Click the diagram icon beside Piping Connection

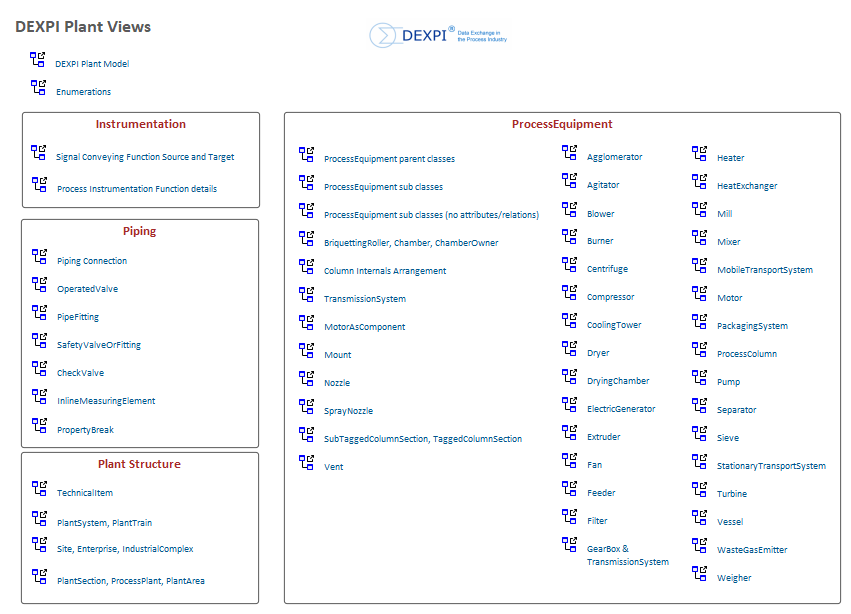[x=39, y=257]
